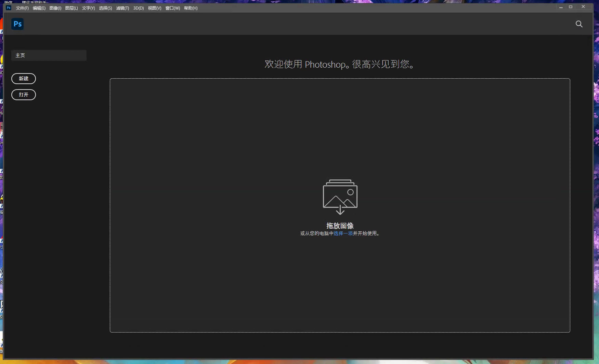Follow the 选择一项 link
This screenshot has height=364, width=599.
(x=343, y=233)
